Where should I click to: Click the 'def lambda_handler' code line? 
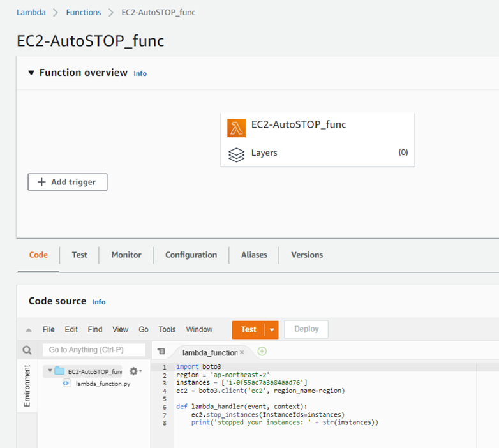tap(242, 407)
